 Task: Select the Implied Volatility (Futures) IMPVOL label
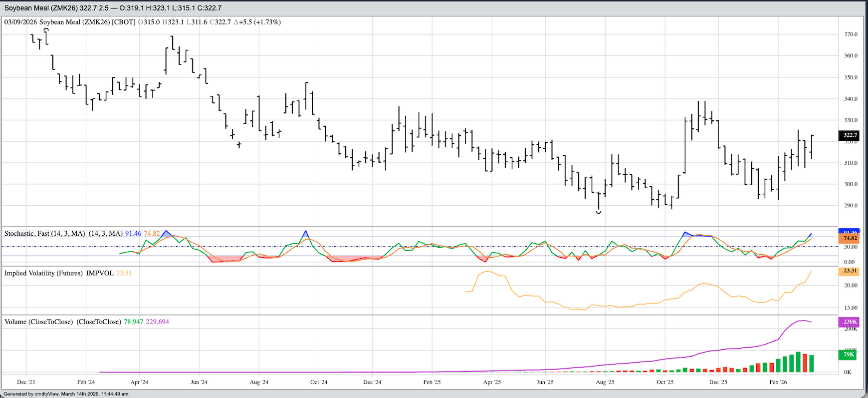pos(59,273)
